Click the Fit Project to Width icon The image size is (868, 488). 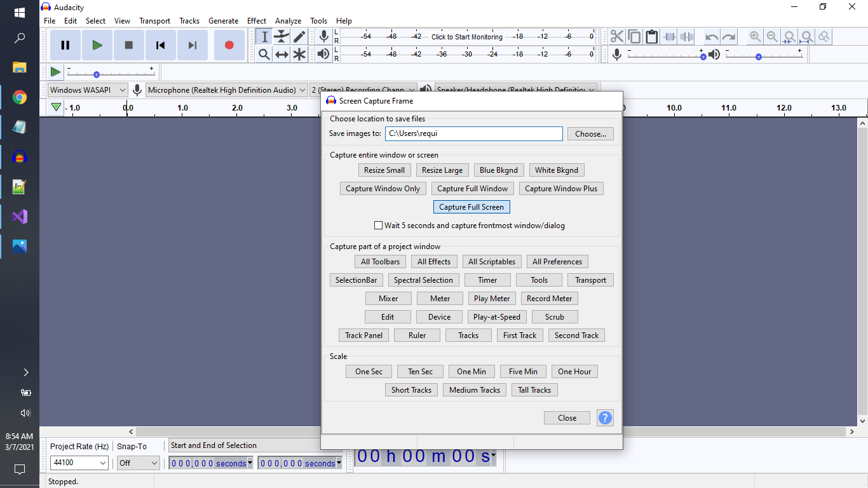pyautogui.click(x=806, y=37)
